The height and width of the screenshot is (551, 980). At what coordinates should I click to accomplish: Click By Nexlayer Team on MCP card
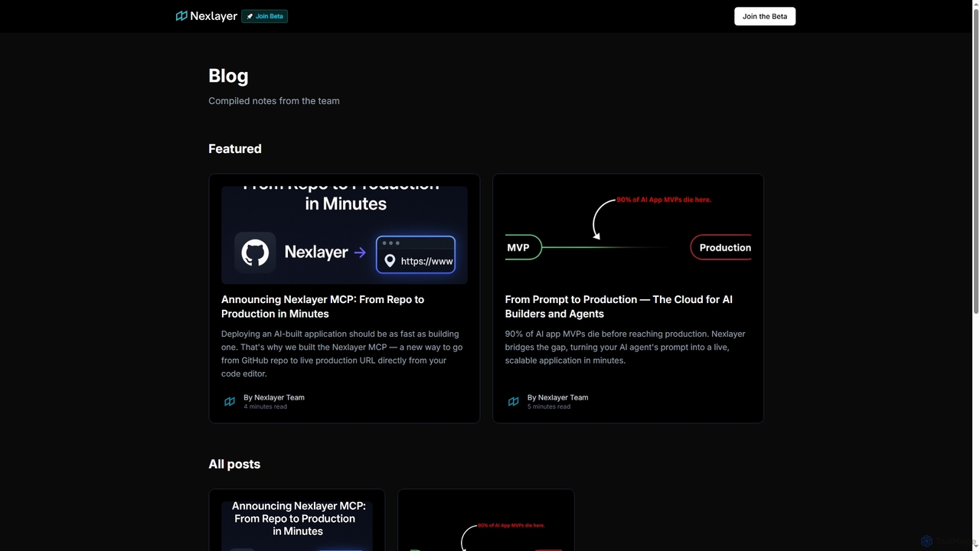274,397
